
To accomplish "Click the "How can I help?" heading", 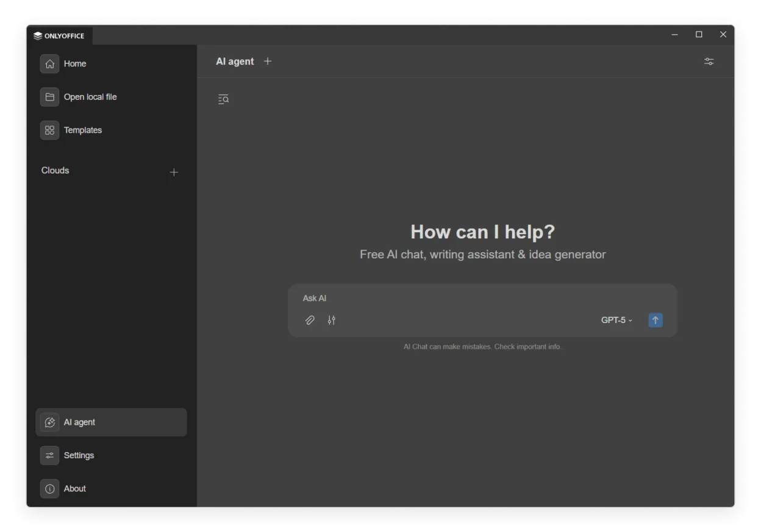I will click(483, 232).
